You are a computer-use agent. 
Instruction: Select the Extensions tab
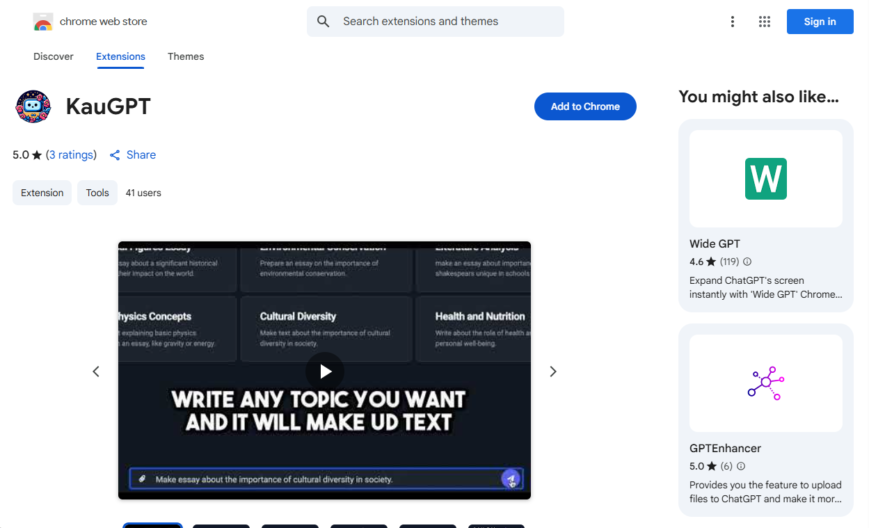120,57
